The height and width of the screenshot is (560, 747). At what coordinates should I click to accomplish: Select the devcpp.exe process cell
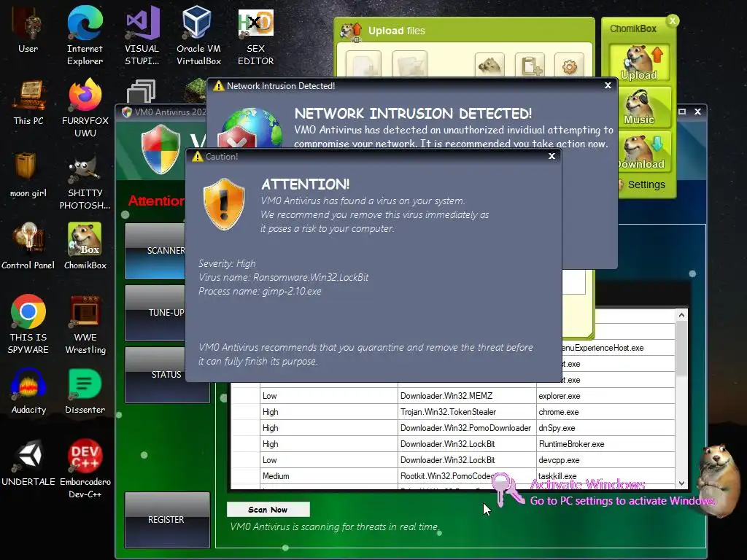click(605, 460)
